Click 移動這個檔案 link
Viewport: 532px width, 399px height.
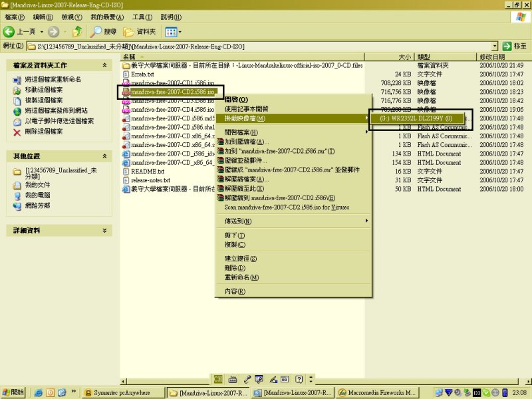click(44, 90)
